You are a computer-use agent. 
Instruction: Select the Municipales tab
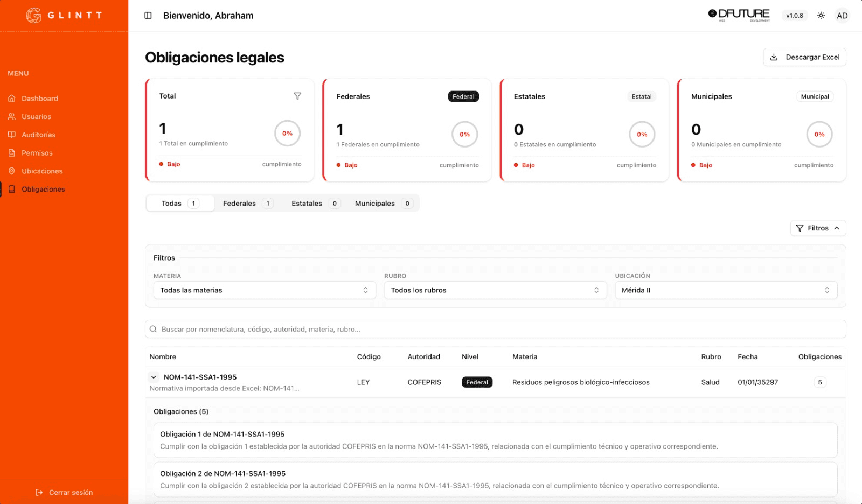click(383, 204)
